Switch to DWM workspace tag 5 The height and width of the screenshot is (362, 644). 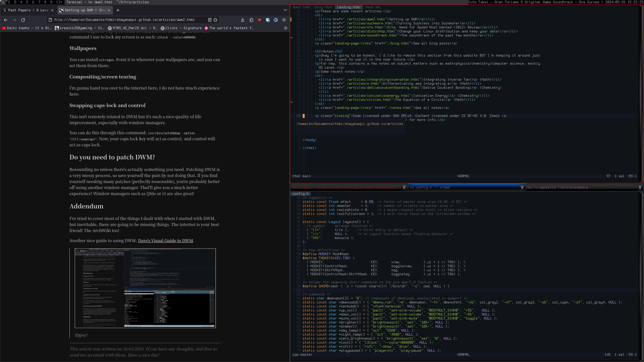(x=27, y=2)
